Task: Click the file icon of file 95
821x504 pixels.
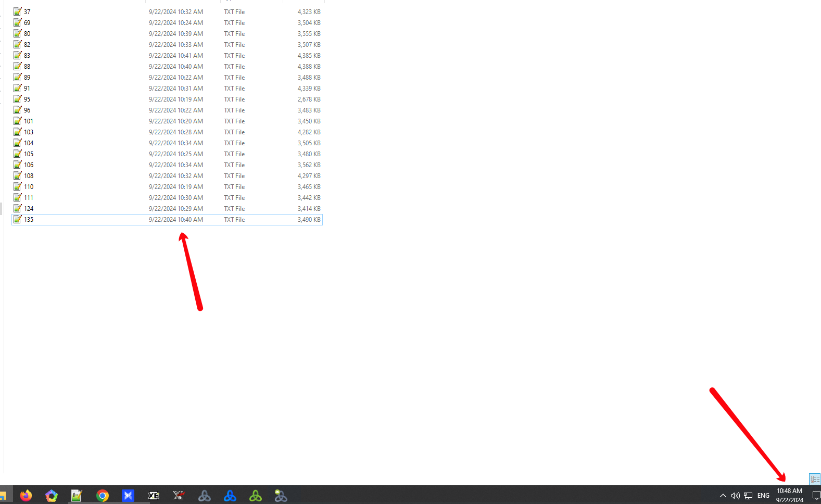Action: point(18,99)
